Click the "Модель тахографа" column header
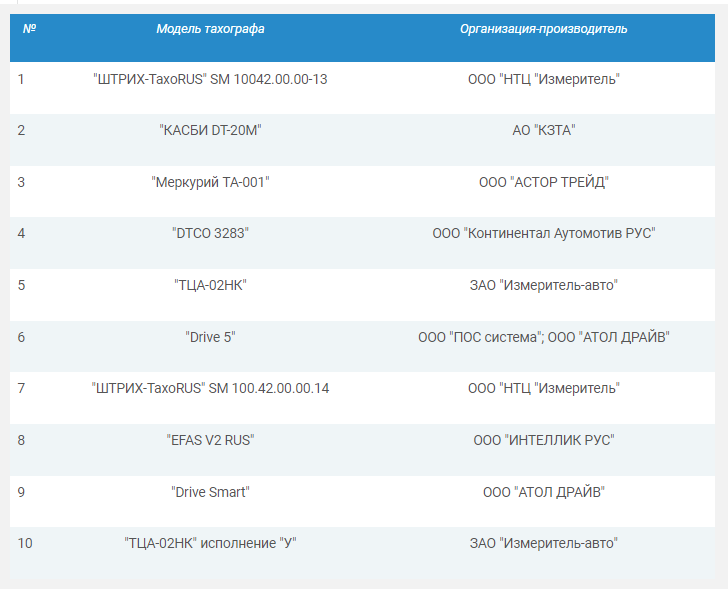 (210, 29)
